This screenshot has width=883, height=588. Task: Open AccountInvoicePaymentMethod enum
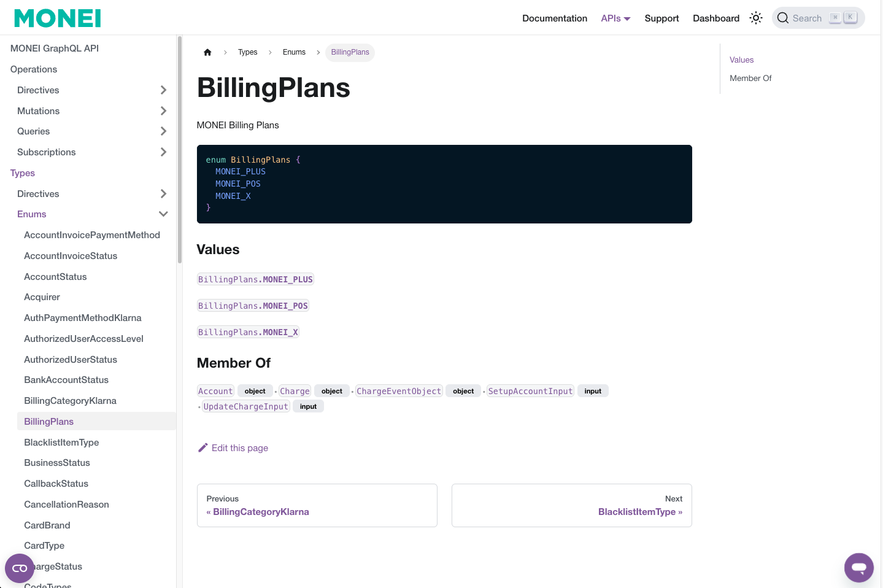coord(92,235)
